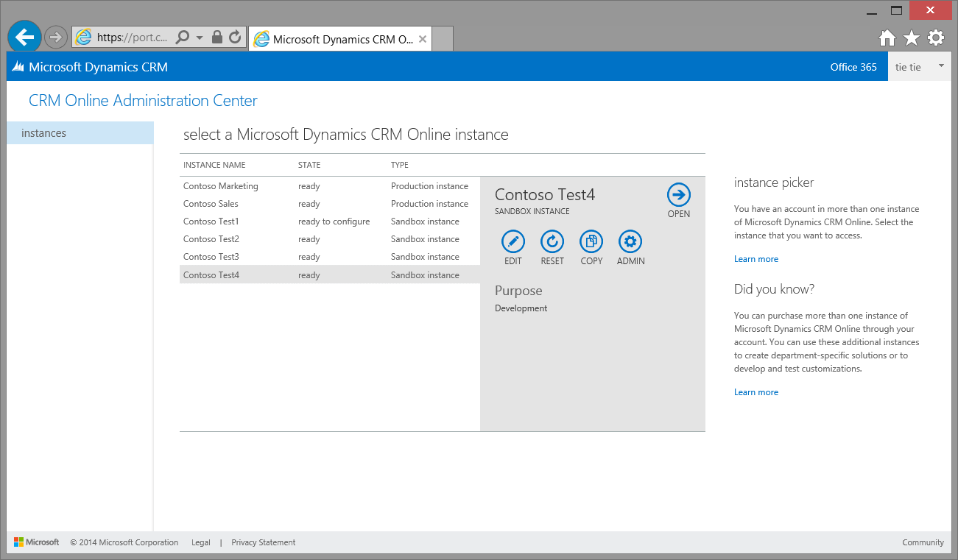Click the browser back arrow button
The image size is (958, 560).
point(25,37)
